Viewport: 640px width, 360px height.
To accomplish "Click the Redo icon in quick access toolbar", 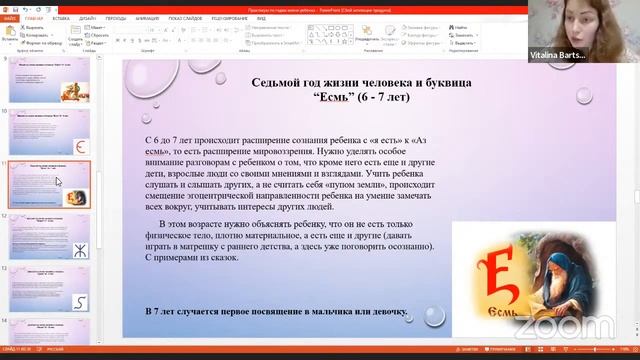I will 38,10.
